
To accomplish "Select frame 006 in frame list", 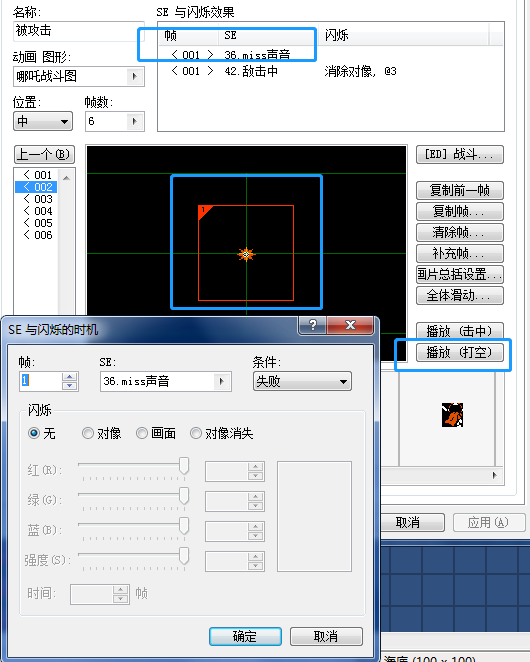I will (38, 235).
